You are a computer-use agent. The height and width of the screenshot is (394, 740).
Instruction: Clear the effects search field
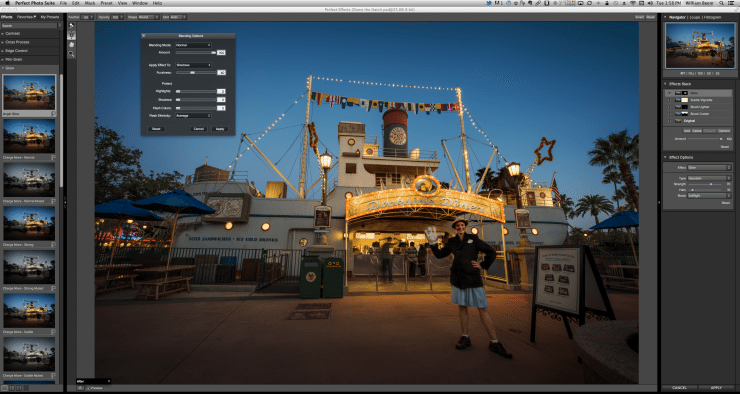click(x=59, y=25)
